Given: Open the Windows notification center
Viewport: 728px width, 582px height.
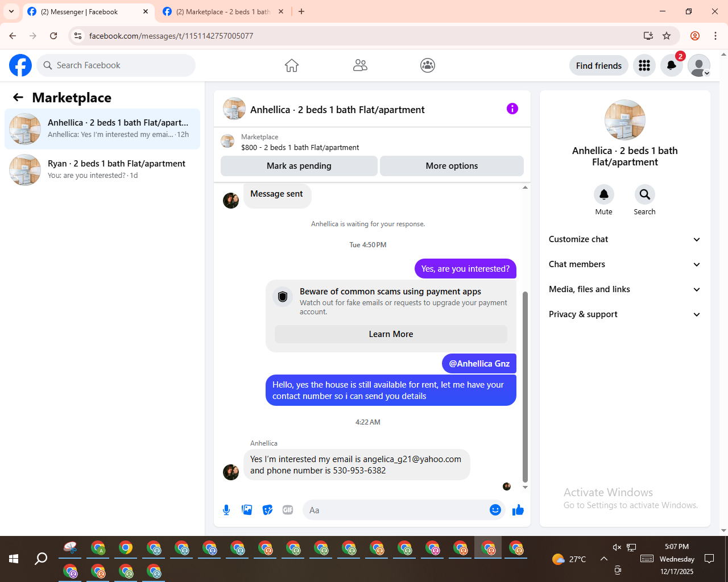Looking at the screenshot, I should 709,559.
